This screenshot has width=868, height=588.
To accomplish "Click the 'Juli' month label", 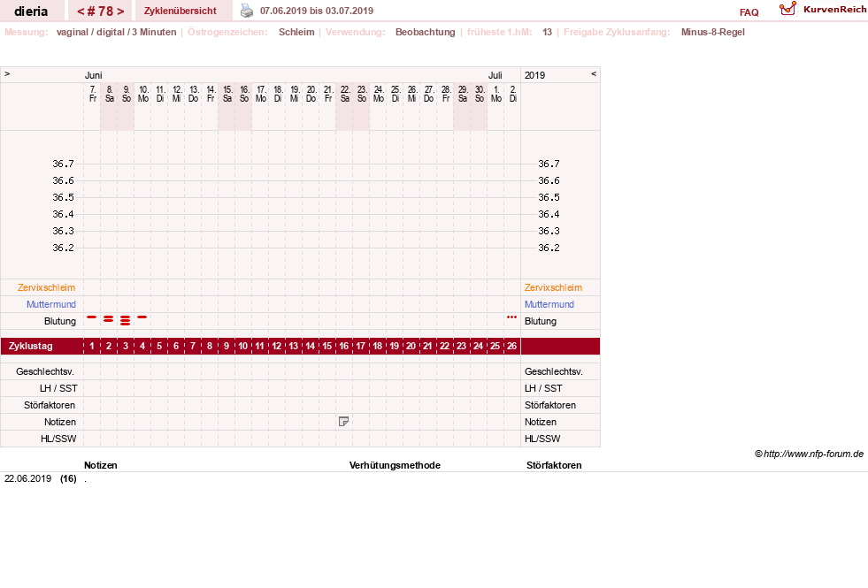I will (x=495, y=75).
